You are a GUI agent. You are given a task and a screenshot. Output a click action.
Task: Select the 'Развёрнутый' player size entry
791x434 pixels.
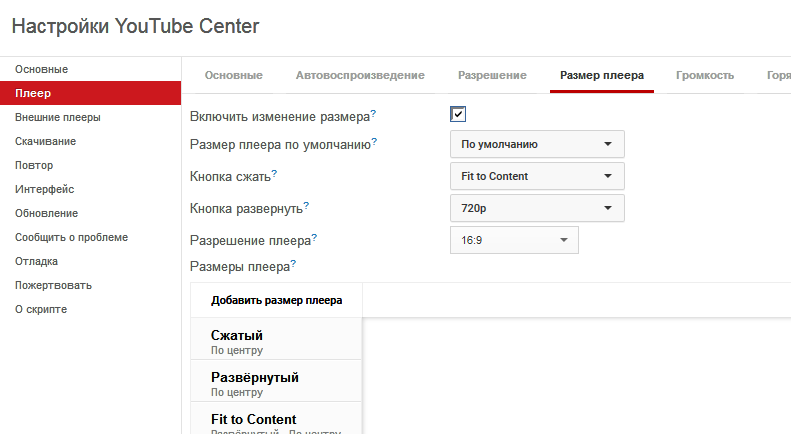276,383
